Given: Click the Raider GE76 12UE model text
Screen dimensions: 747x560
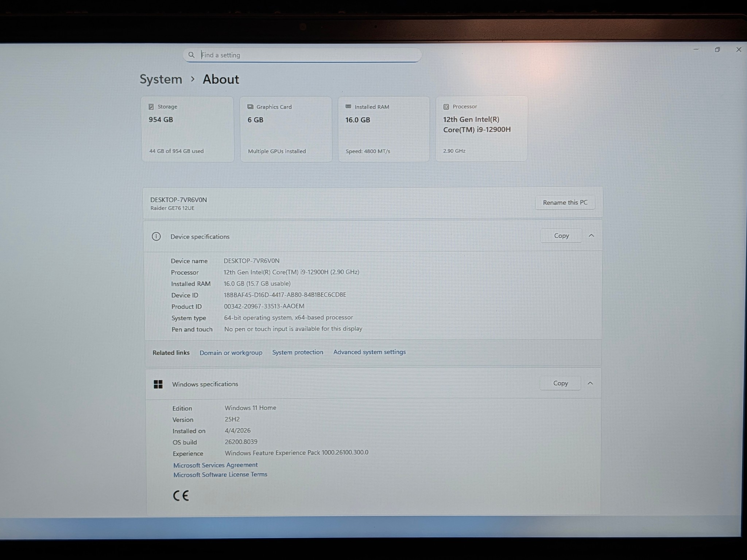Looking at the screenshot, I should pyautogui.click(x=173, y=208).
